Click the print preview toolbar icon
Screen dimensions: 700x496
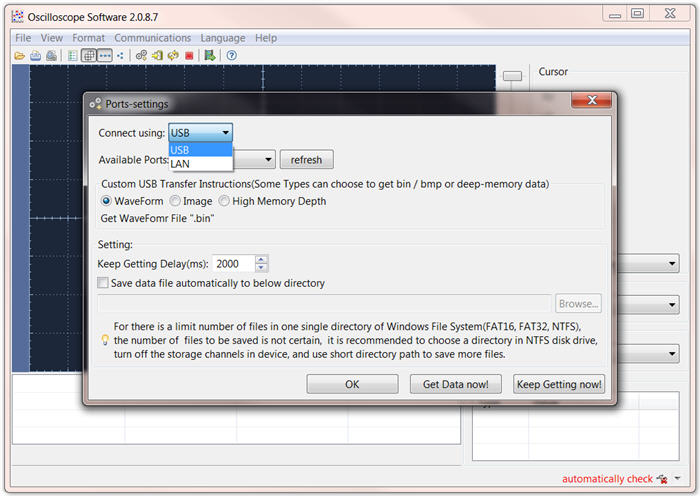tap(51, 56)
